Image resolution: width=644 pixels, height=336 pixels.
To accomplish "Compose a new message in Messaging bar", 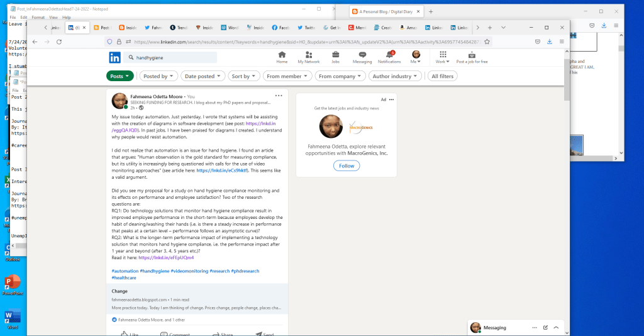I will coord(545,328).
